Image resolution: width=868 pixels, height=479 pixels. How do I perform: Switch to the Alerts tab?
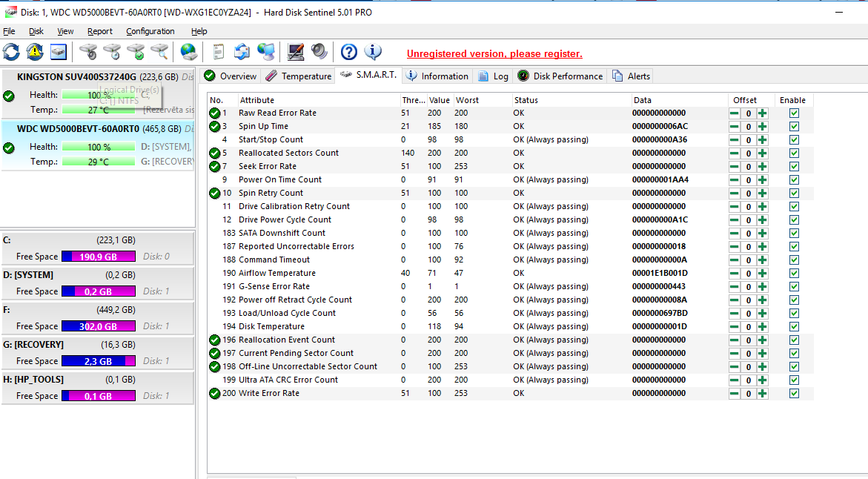(631, 76)
